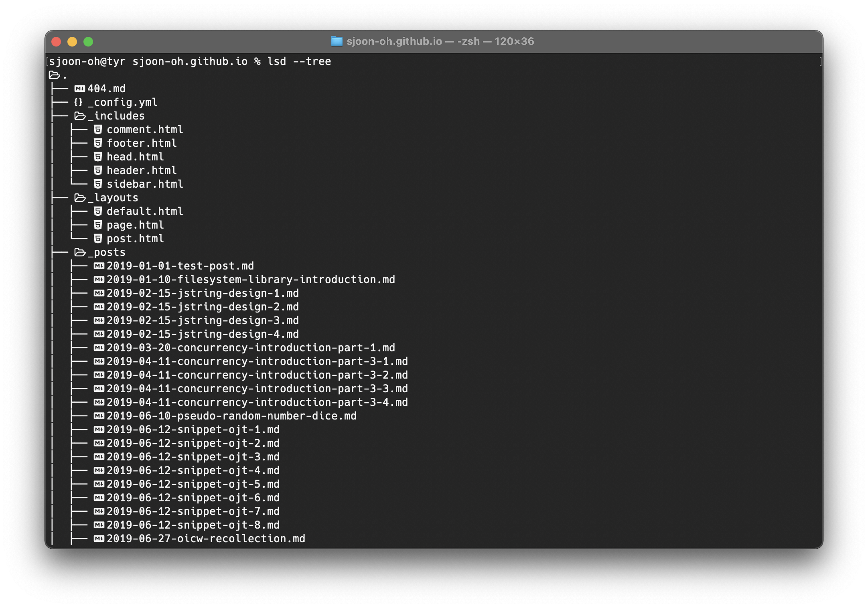
Task: Click the markdown icon beside oicw-recollection.md
Action: click(x=99, y=539)
